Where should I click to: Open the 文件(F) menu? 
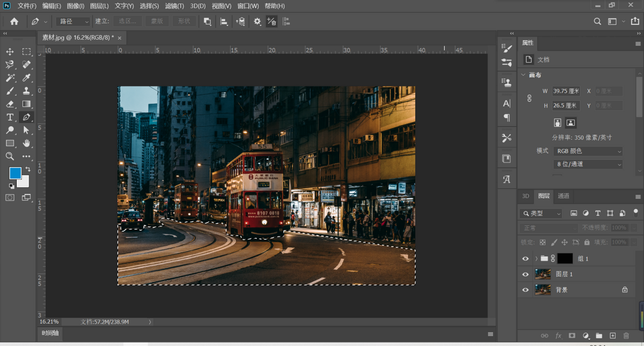click(27, 6)
